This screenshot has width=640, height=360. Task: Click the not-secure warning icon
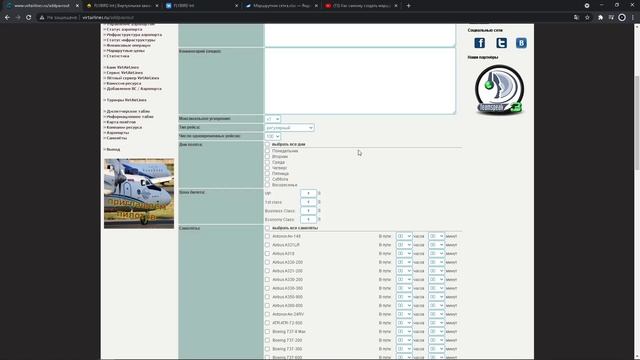42,18
